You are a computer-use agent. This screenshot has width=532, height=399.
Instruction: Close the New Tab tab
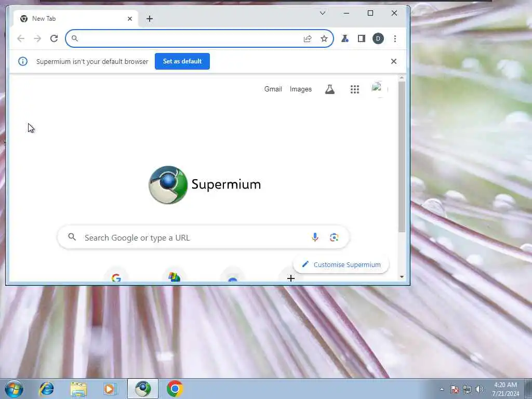[x=129, y=19]
